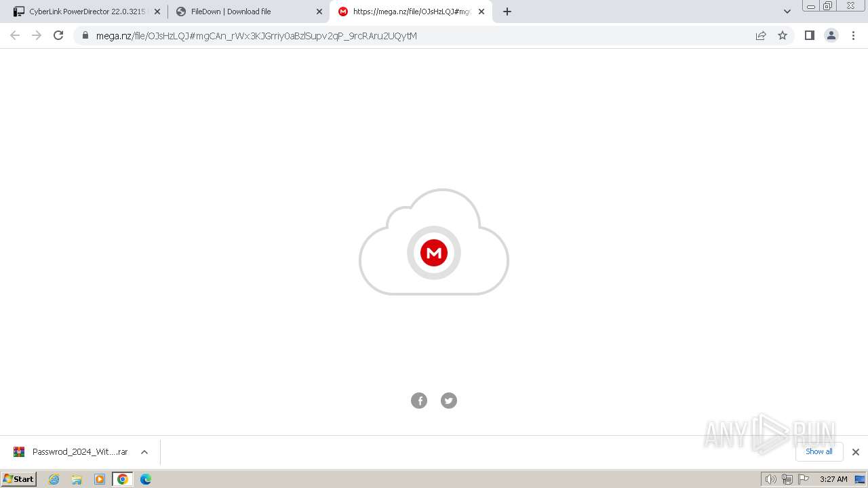
Task: Show desktop icon beside the clock
Action: [x=860, y=479]
